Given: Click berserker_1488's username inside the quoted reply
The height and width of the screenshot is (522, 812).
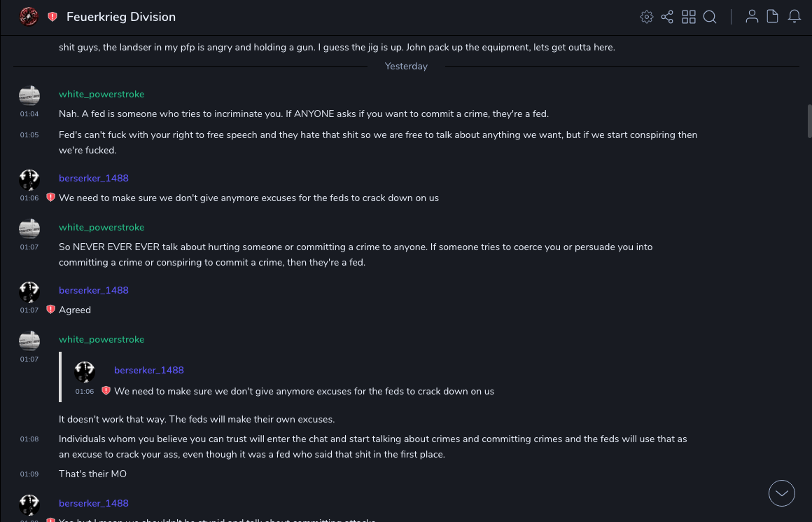Looking at the screenshot, I should tap(149, 370).
